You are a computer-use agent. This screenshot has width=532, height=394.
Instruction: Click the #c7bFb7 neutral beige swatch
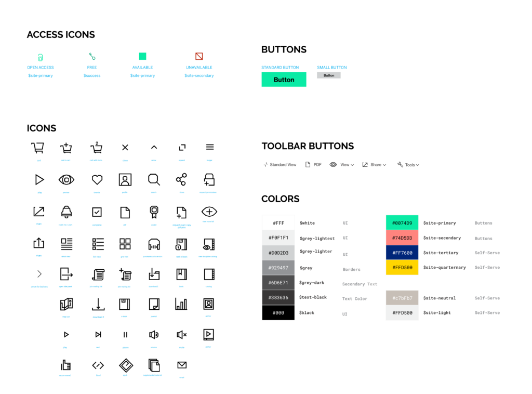(402, 298)
